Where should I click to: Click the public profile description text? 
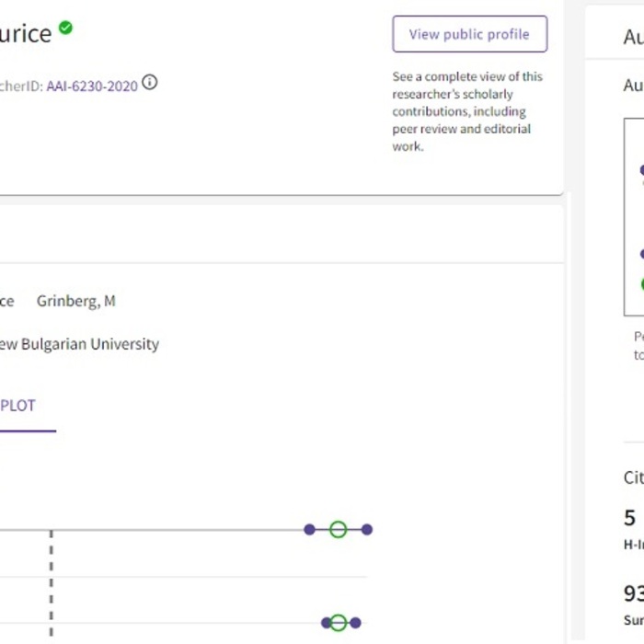tap(467, 111)
